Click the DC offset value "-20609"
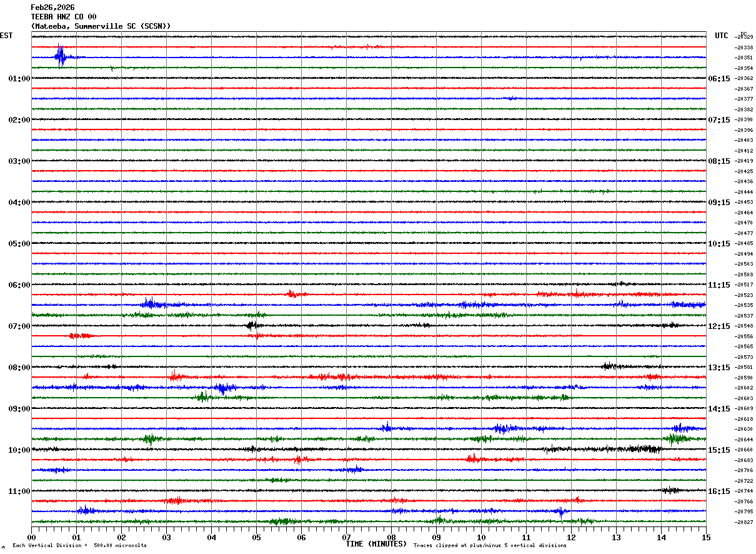 tap(744, 408)
